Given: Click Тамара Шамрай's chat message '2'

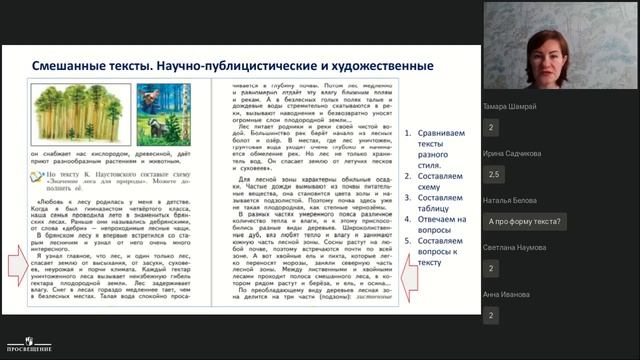Looking at the screenshot, I should (491, 127).
